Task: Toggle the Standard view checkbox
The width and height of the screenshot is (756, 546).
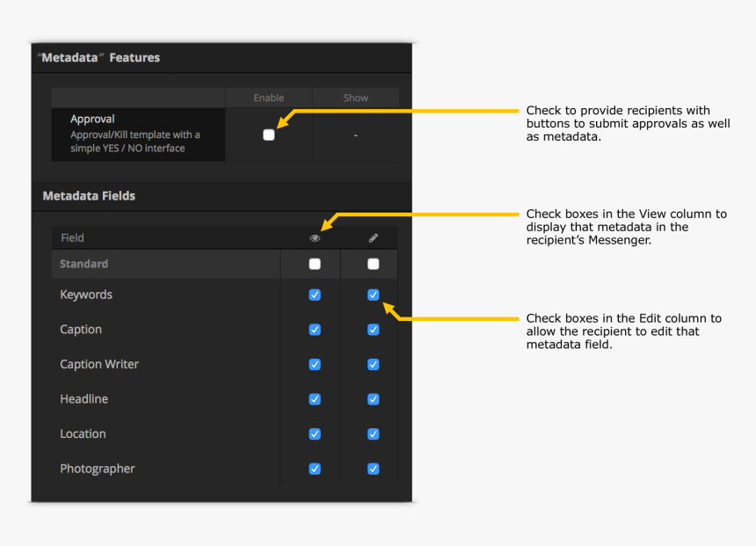Action: (315, 264)
